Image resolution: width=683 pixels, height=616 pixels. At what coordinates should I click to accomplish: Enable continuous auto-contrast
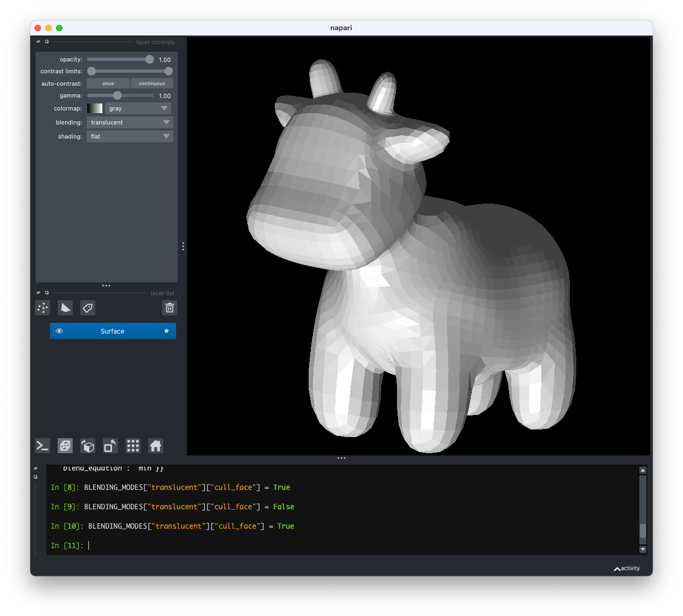pyautogui.click(x=152, y=83)
